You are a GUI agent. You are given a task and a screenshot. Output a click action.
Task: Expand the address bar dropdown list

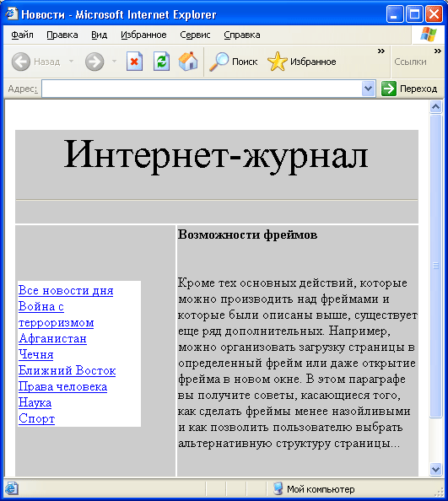pos(368,89)
